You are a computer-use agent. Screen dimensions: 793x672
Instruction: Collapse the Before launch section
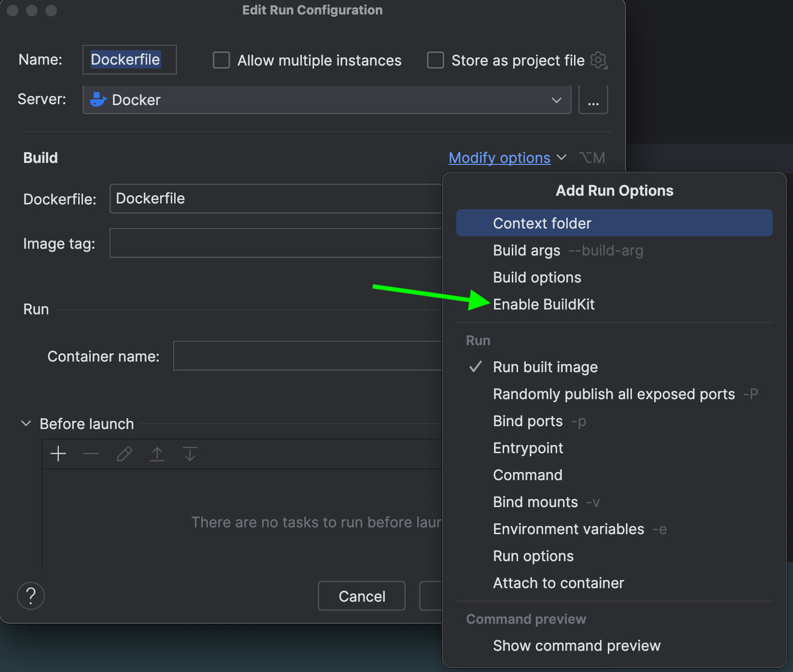point(26,424)
